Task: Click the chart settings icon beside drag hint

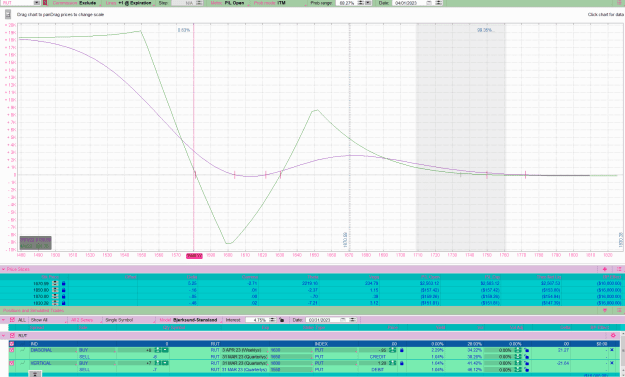Action: tap(8, 14)
